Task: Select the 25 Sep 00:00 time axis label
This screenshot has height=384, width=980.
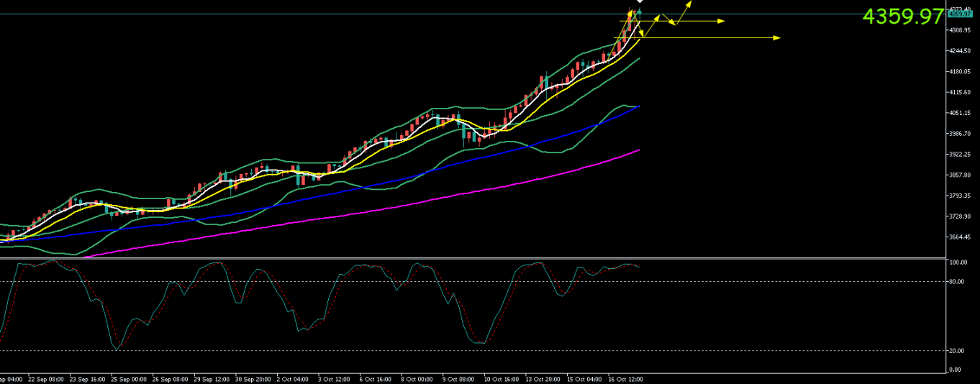Action: pyautogui.click(x=130, y=379)
